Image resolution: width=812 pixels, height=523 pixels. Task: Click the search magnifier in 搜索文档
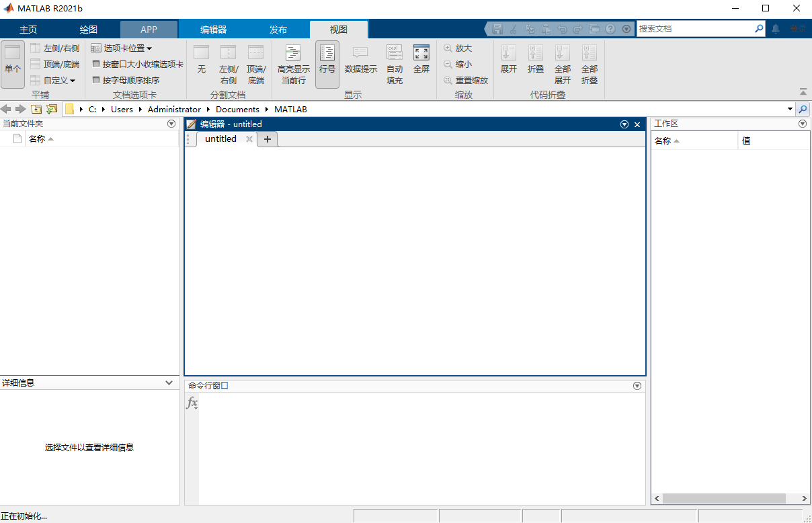click(759, 29)
